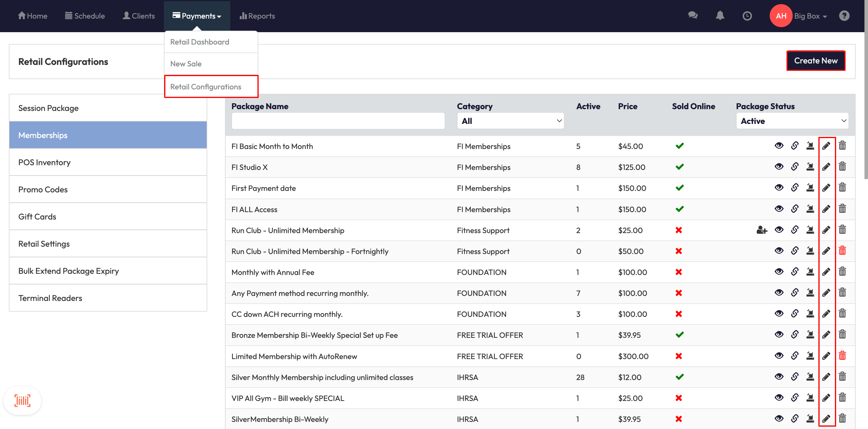Click the add-client icon on Run Club Unlimited Membership

tap(761, 230)
